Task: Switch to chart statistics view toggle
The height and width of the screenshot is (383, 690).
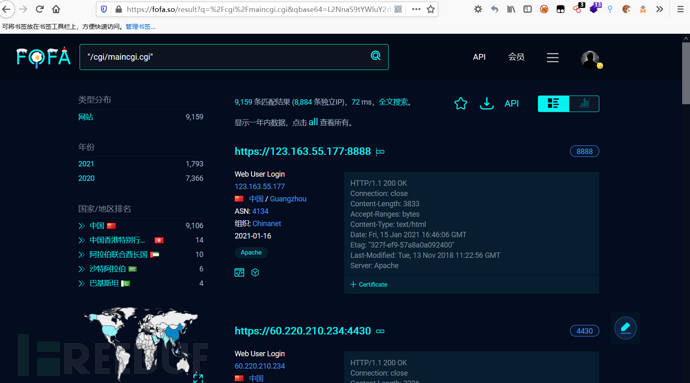Action: (584, 103)
